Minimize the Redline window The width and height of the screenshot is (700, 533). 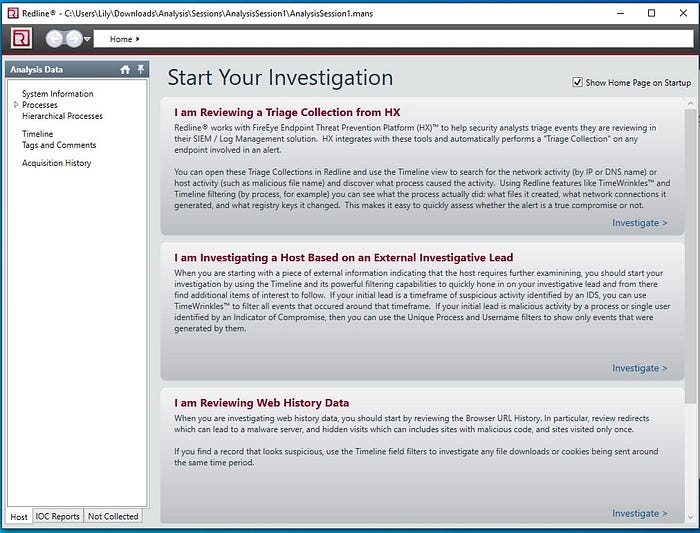click(621, 13)
